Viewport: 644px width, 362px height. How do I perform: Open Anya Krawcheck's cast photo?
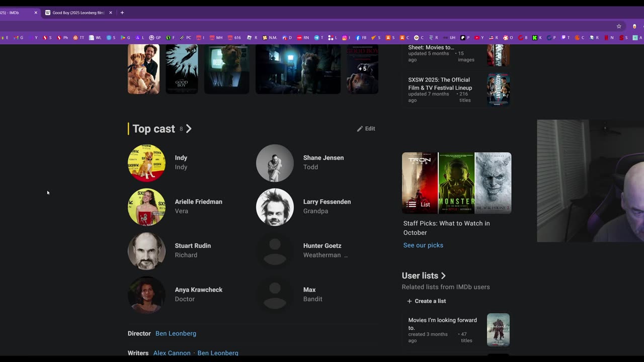[x=146, y=295]
